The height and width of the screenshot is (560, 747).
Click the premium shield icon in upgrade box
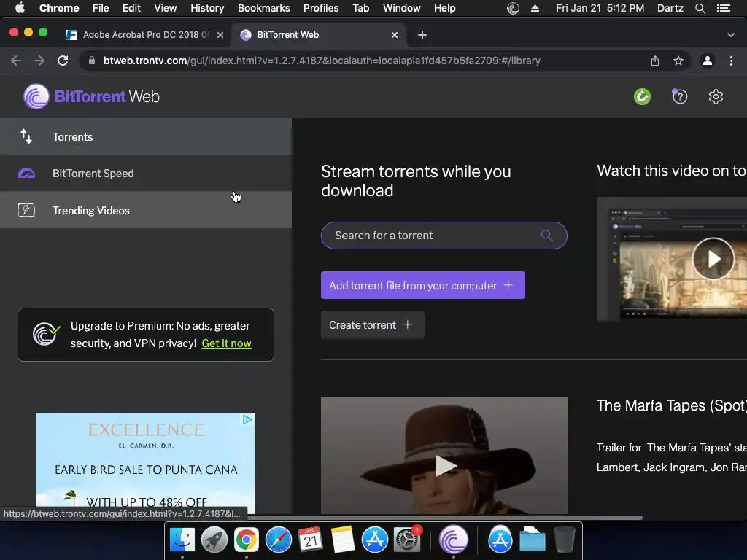click(x=46, y=333)
